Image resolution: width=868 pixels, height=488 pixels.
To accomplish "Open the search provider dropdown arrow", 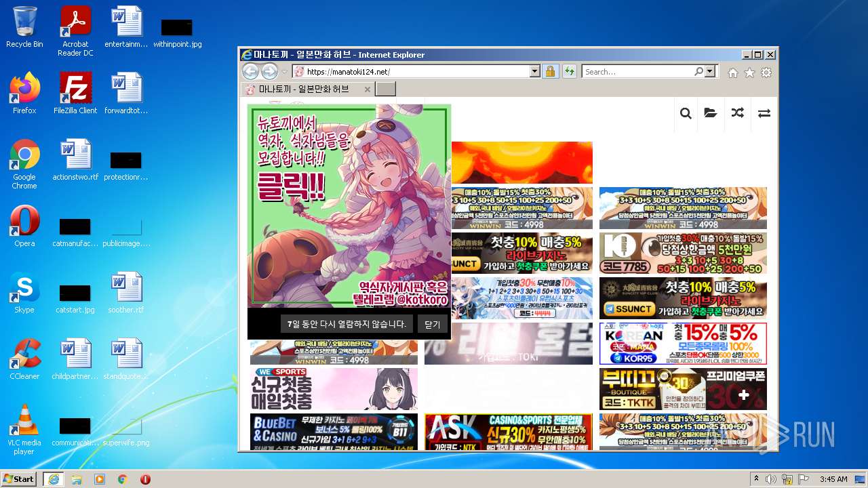I will [x=710, y=71].
